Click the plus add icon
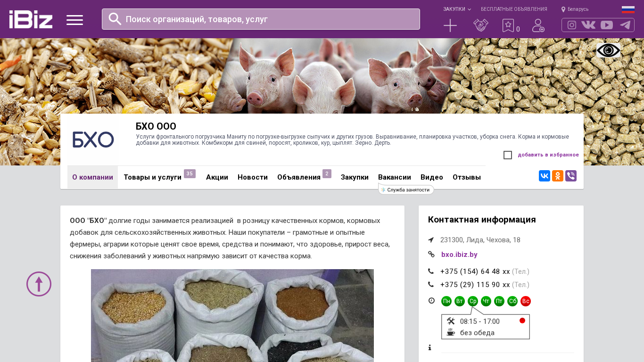Image resolution: width=644 pixels, height=362 pixels. 450,25
